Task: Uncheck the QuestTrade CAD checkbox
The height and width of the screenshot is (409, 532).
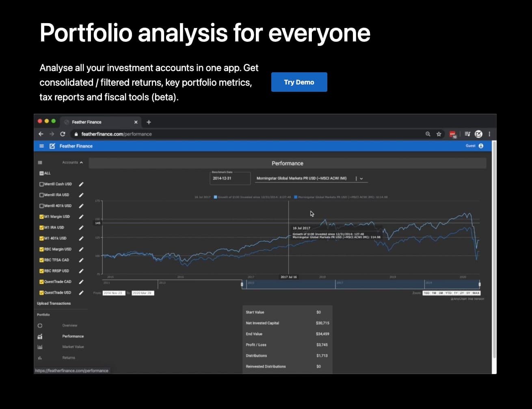Action: (x=41, y=282)
